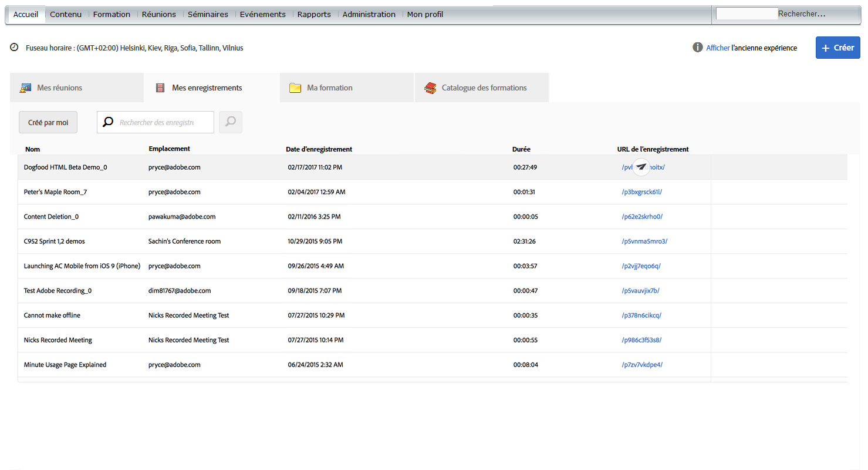Open recording link /p2vjj7eqo6q/

coord(641,266)
